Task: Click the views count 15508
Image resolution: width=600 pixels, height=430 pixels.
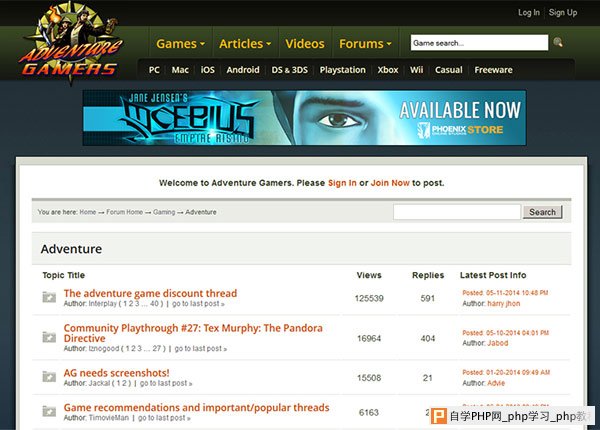Action: (x=369, y=378)
